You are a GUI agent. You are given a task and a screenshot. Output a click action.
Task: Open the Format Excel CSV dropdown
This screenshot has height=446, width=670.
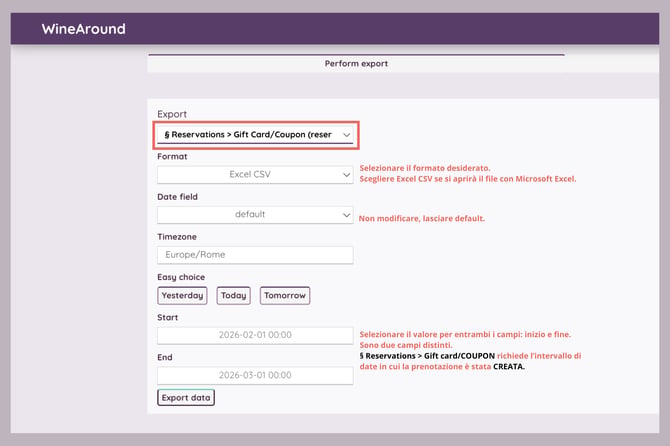click(x=255, y=175)
